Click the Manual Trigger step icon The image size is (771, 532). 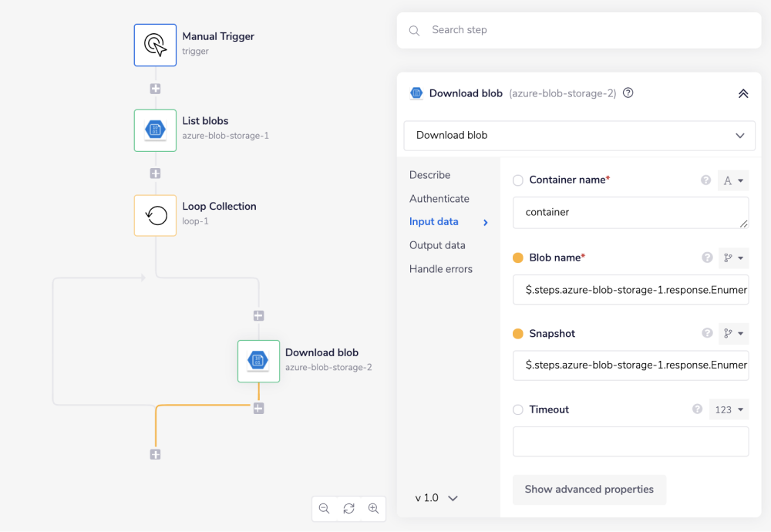[x=155, y=45]
